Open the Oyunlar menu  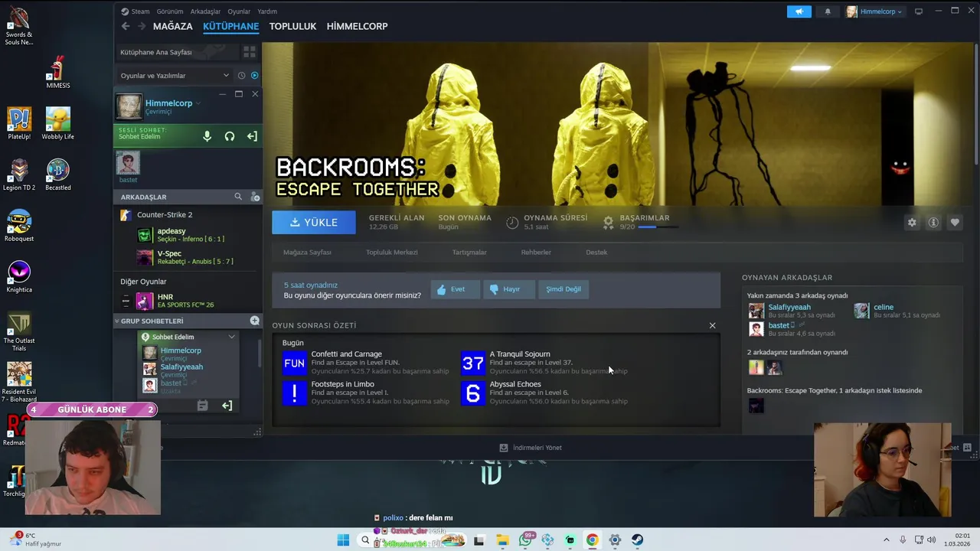point(239,11)
